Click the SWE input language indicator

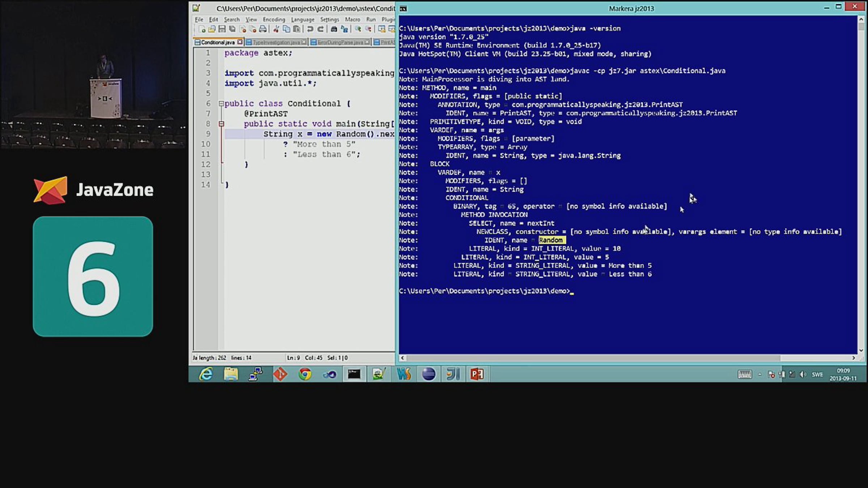tap(817, 374)
